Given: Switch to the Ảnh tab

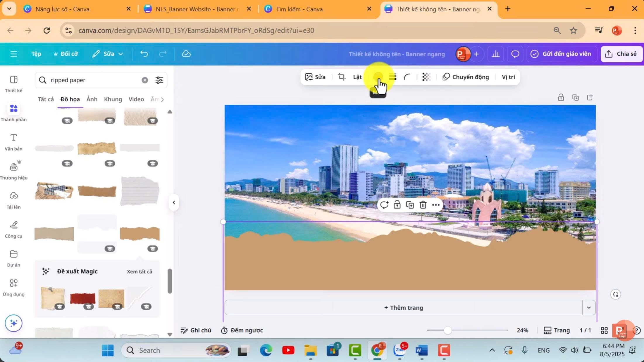Looking at the screenshot, I should pos(92,99).
